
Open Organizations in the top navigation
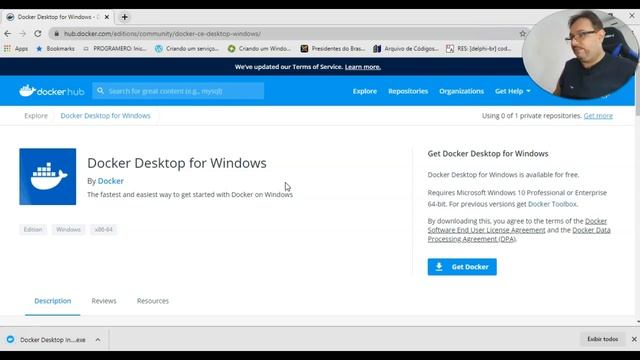tap(462, 91)
